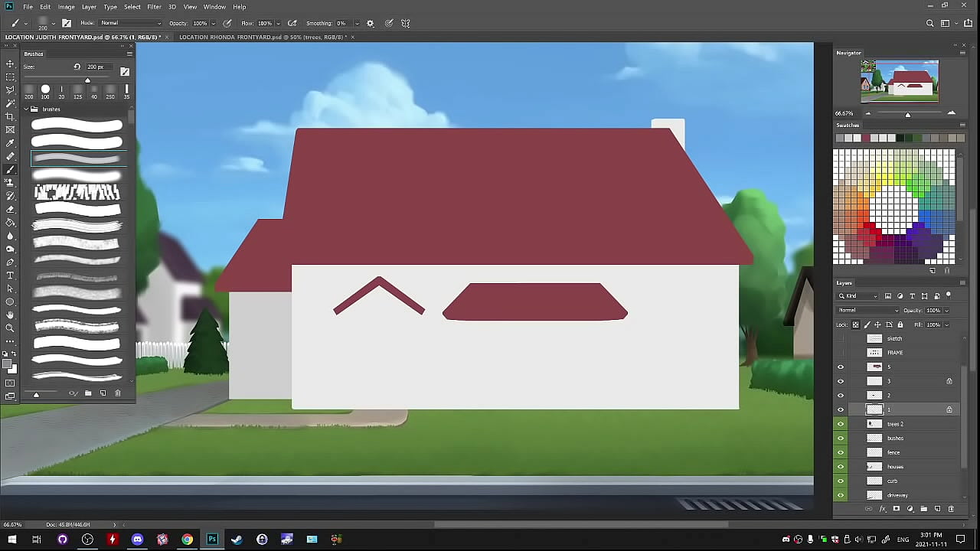
Task: Show the sketch layer
Action: (x=841, y=338)
